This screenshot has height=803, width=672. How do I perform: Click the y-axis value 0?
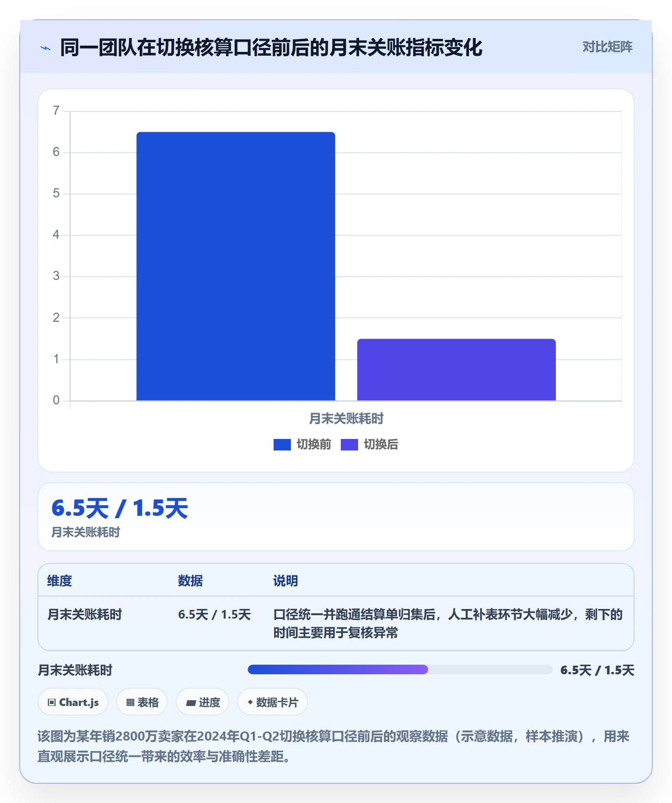coord(56,400)
